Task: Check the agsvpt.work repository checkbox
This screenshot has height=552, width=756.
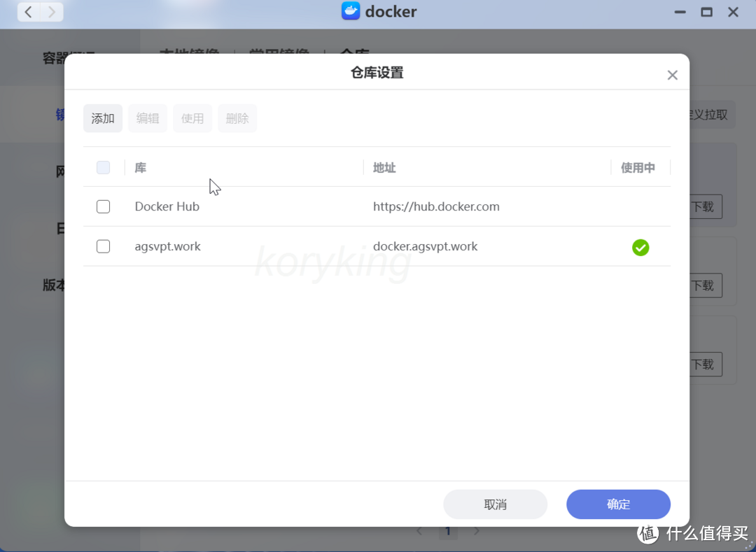Action: pyautogui.click(x=103, y=246)
